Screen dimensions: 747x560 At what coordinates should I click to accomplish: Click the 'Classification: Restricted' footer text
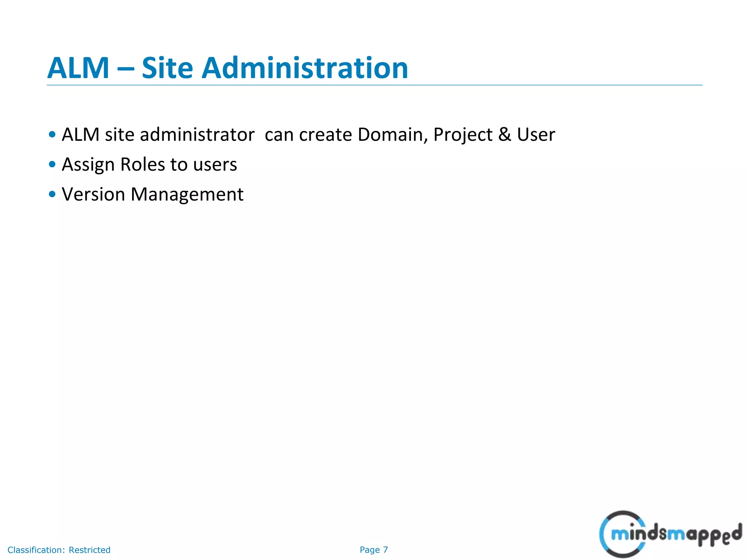click(59, 550)
